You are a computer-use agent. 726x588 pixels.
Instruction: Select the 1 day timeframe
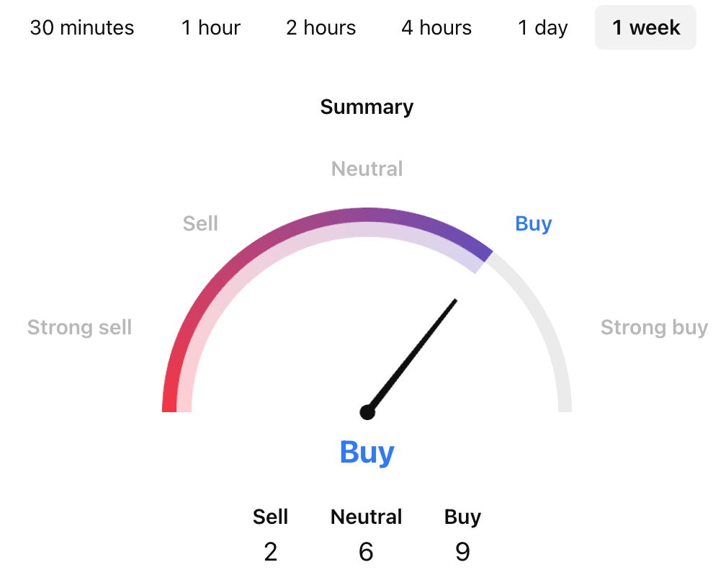pyautogui.click(x=543, y=28)
